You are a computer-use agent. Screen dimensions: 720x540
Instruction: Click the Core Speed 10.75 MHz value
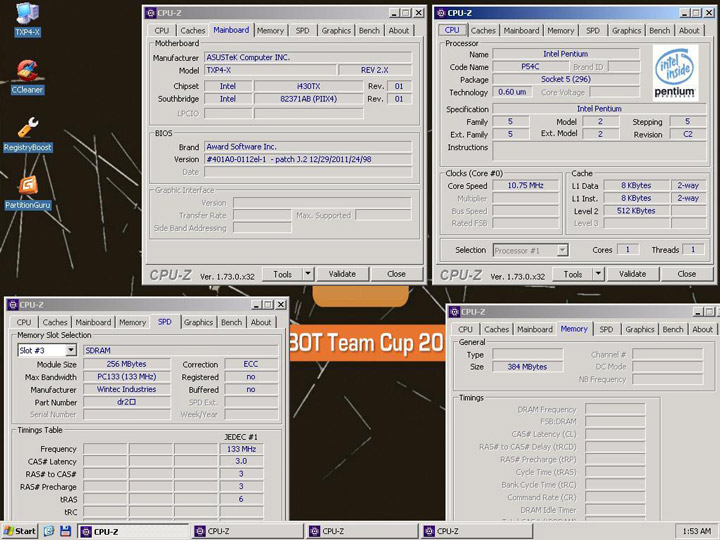point(525,186)
